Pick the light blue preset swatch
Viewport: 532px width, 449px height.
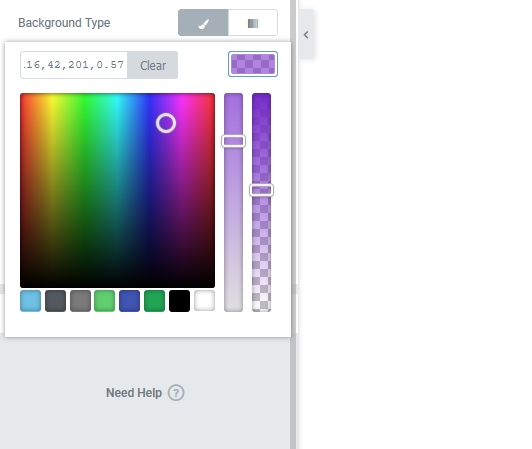pyautogui.click(x=31, y=301)
